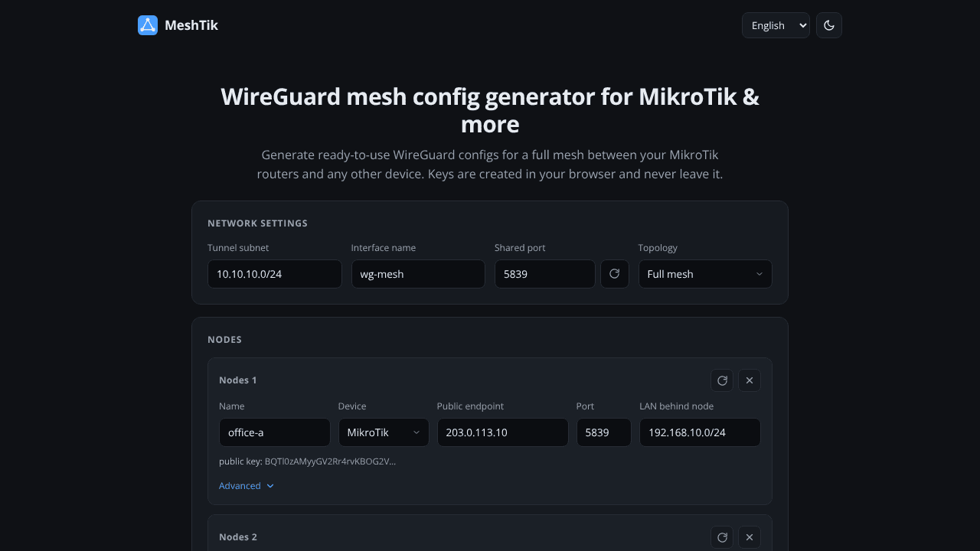Click the Interface name wg-mesh field
This screenshot has width=980, height=551.
tap(418, 274)
